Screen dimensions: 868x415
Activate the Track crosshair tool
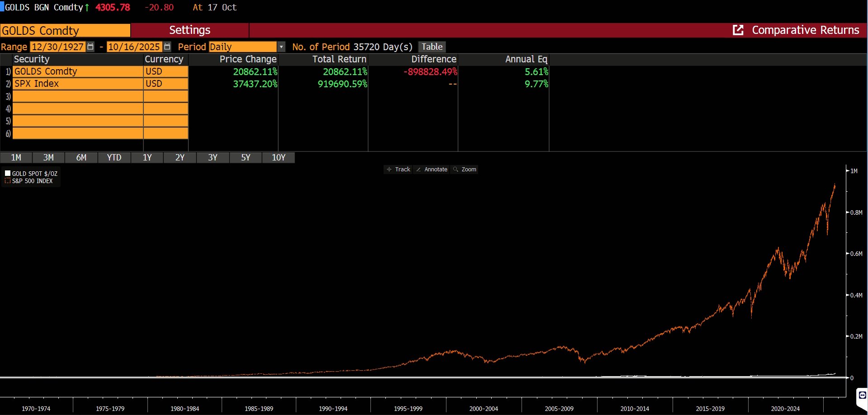coord(398,170)
